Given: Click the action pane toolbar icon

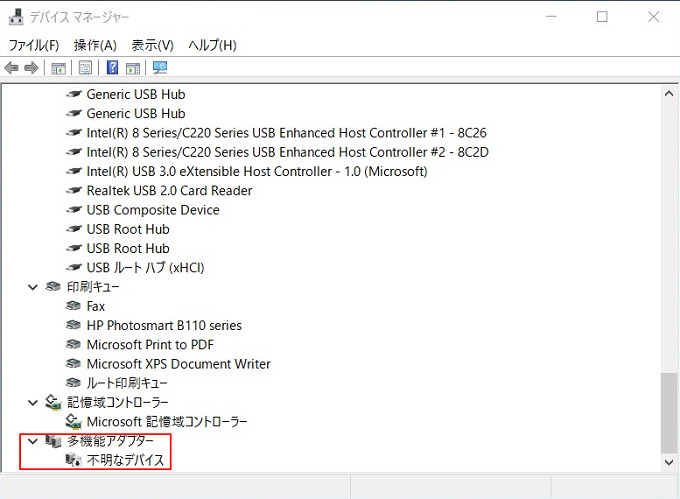Looking at the screenshot, I should click(x=133, y=68).
